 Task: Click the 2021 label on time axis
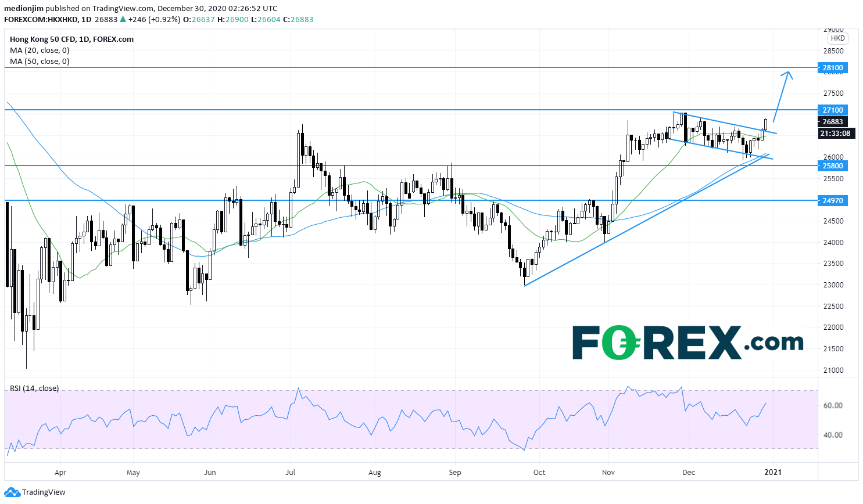tap(772, 472)
